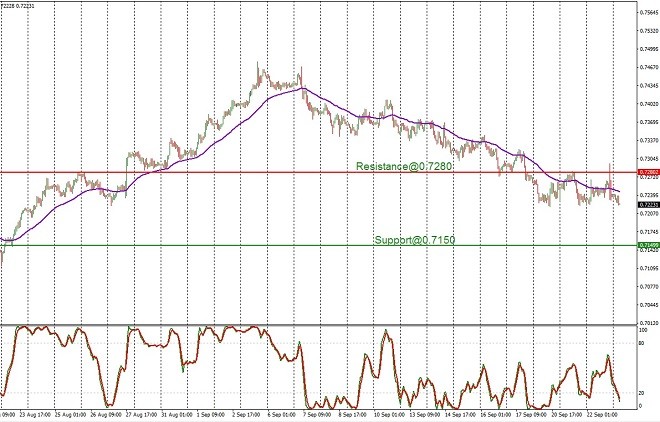Click the 0.75320 price axis label

(x=649, y=31)
